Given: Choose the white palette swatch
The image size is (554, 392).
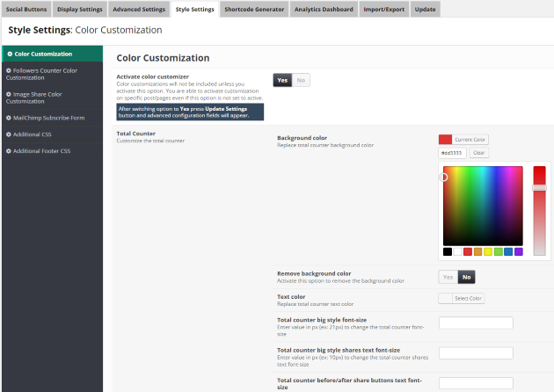Looking at the screenshot, I should click(x=457, y=251).
